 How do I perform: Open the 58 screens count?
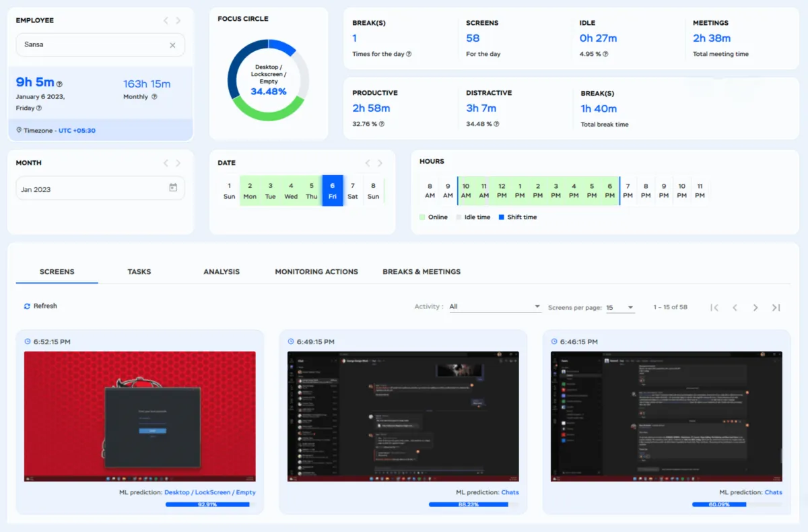coord(473,38)
